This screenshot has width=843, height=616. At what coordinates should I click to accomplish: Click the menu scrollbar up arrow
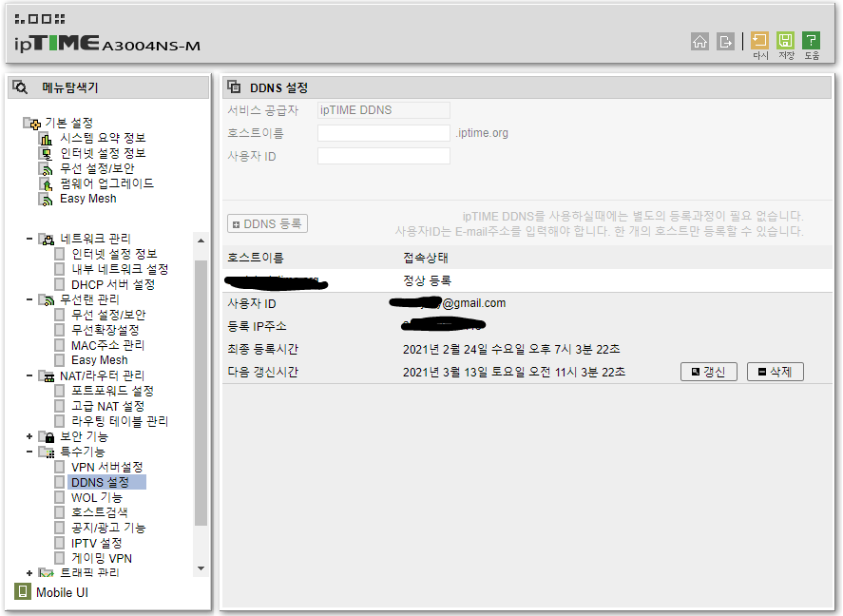click(x=201, y=241)
